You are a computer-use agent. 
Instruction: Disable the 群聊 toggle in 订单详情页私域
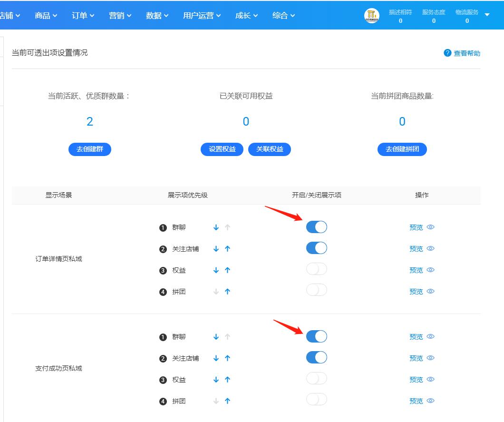pyautogui.click(x=316, y=227)
